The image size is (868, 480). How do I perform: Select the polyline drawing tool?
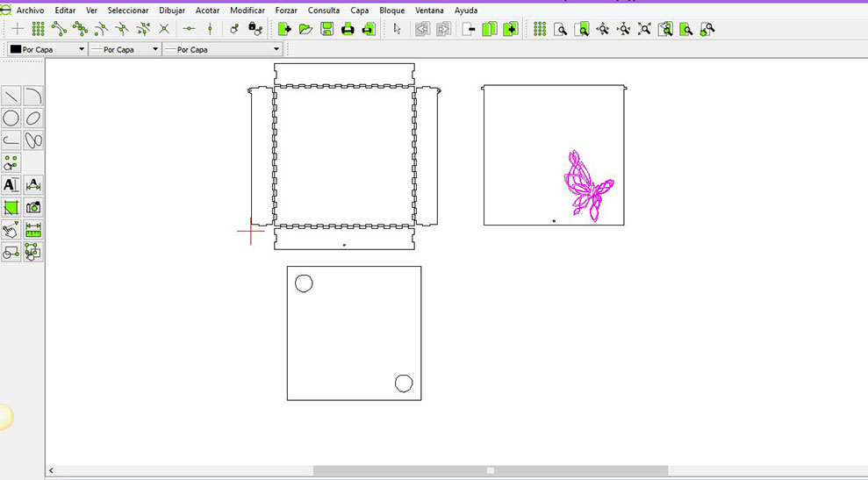coord(11,140)
